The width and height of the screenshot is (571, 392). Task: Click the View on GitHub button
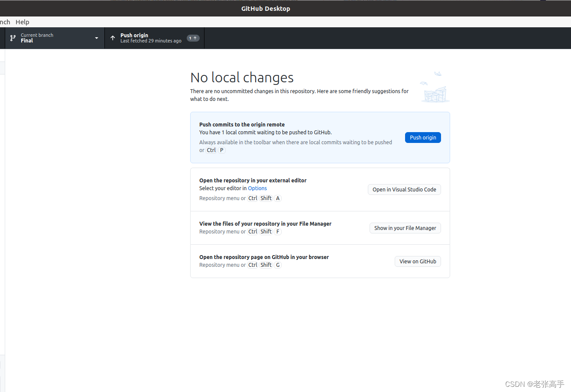[418, 262]
